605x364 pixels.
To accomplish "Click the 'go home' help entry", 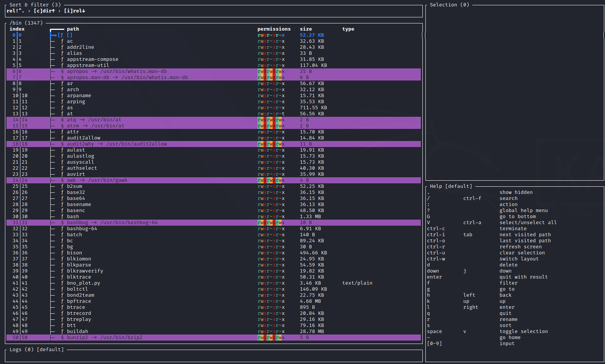I will [x=510, y=338].
